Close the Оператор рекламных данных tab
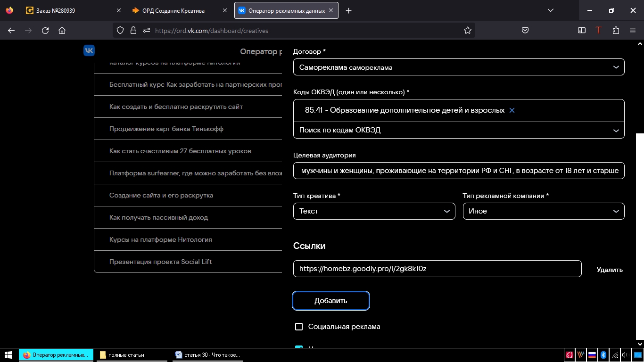644x362 pixels. pos(331,10)
